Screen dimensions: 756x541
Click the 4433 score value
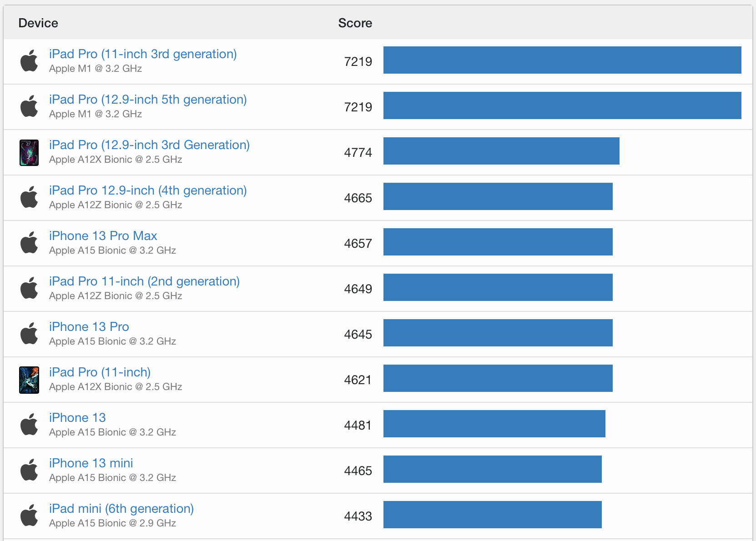[358, 516]
